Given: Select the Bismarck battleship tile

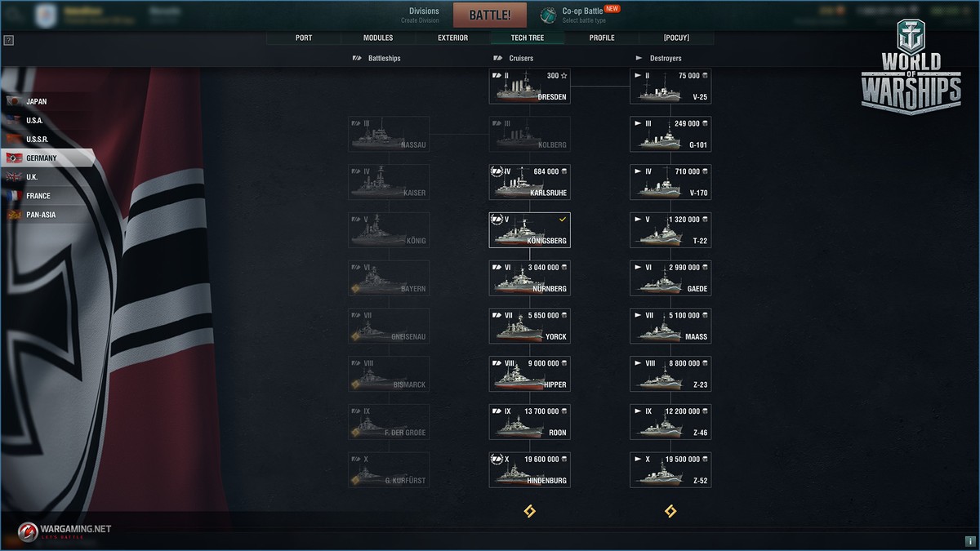Looking at the screenshot, I should tap(389, 374).
